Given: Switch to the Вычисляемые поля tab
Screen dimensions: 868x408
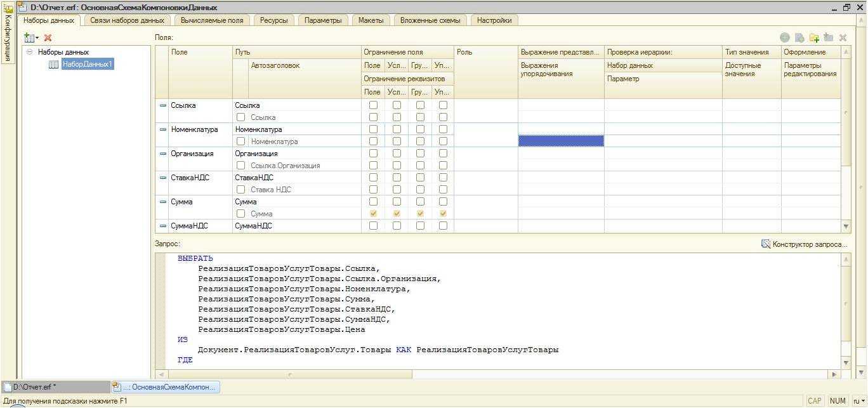Looking at the screenshot, I should (x=211, y=20).
